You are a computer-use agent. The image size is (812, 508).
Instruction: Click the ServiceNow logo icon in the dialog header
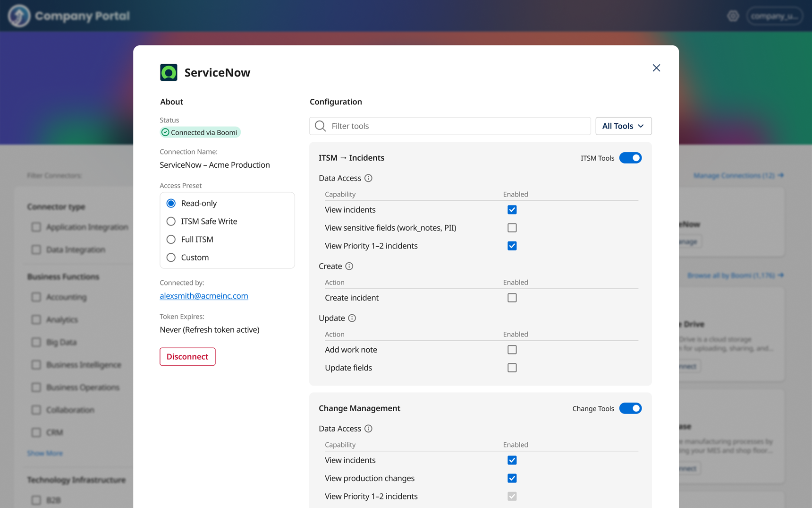[x=169, y=72]
